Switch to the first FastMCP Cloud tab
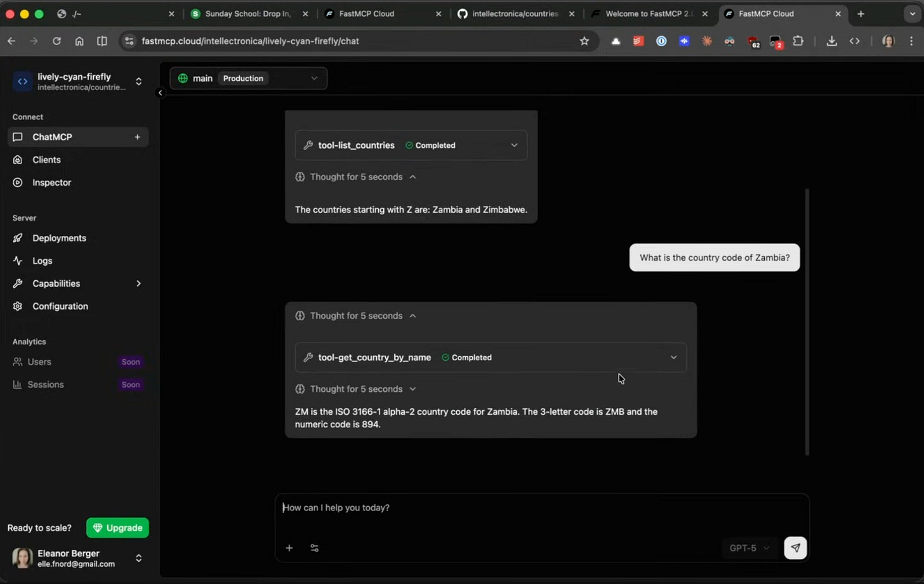Image resolution: width=924 pixels, height=584 pixels. tap(382, 13)
